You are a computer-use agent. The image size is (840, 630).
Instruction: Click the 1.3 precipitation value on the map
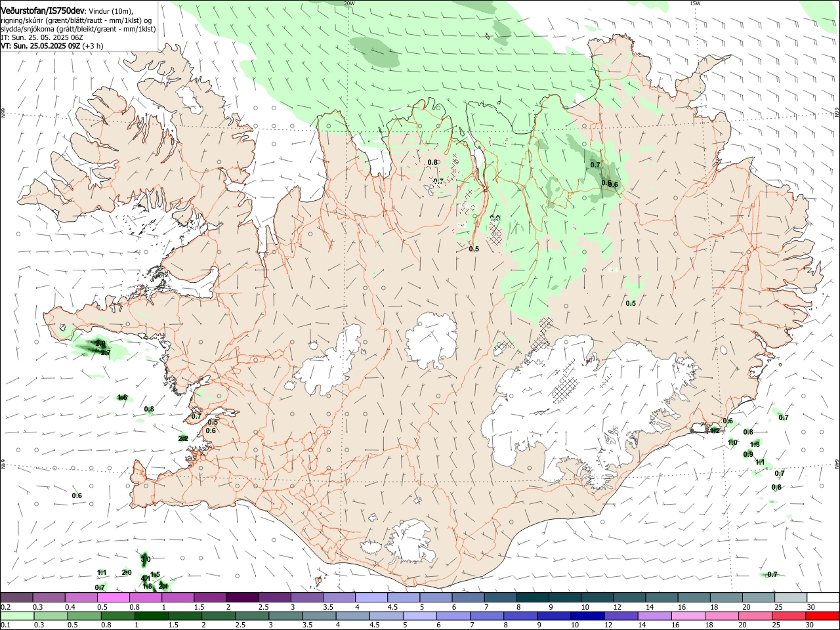(755, 444)
